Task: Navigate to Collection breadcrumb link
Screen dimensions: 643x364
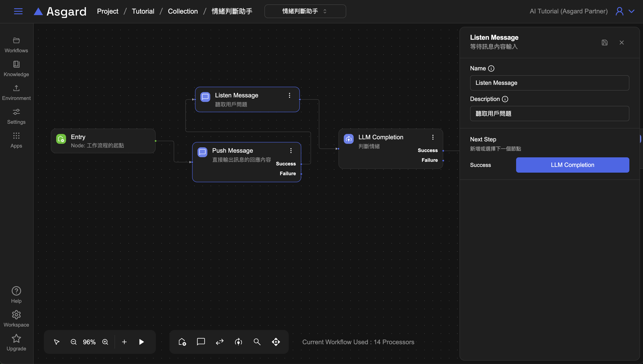Action: [183, 11]
